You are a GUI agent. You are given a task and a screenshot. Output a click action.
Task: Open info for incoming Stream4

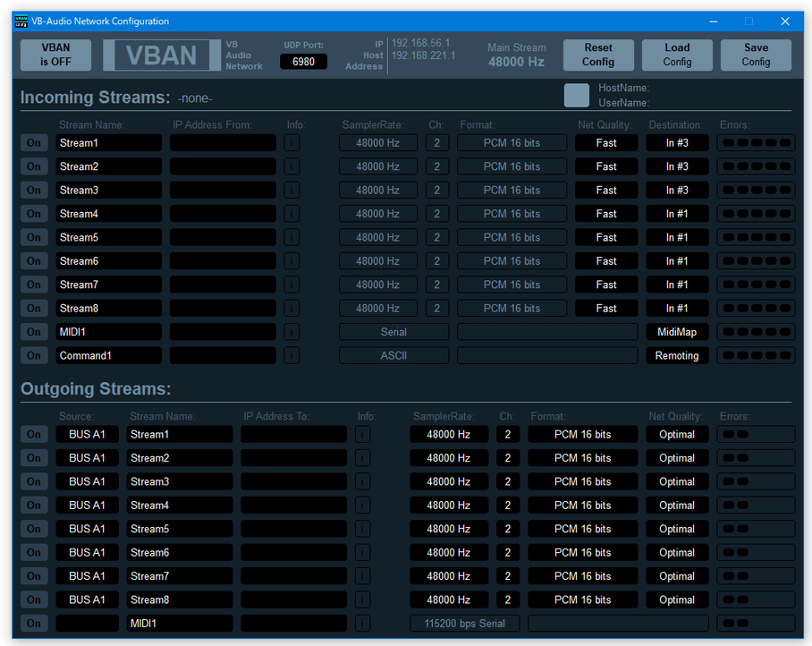(x=292, y=214)
